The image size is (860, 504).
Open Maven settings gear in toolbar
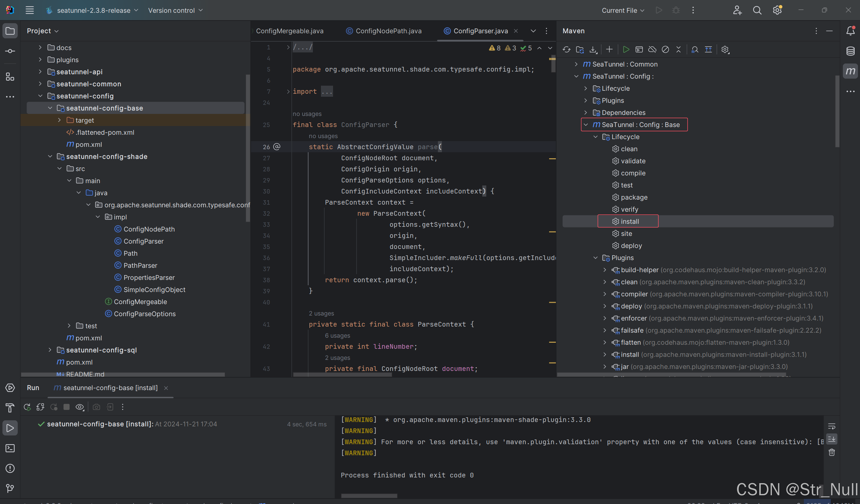725,49
